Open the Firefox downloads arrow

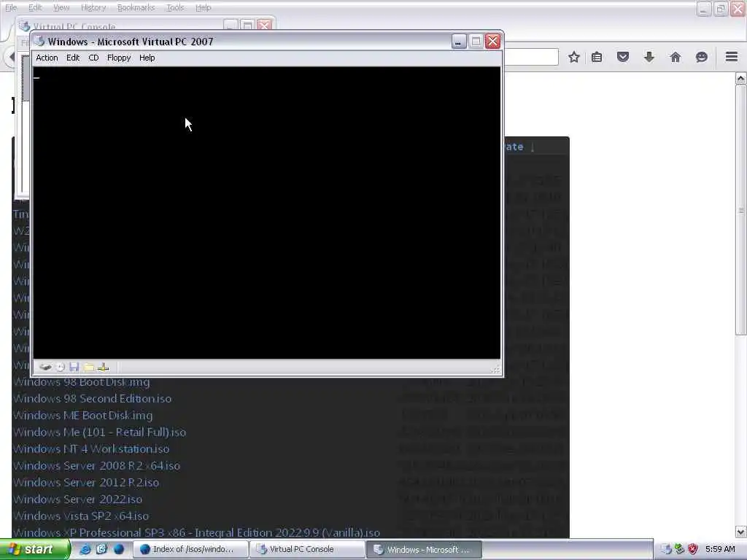pos(649,57)
